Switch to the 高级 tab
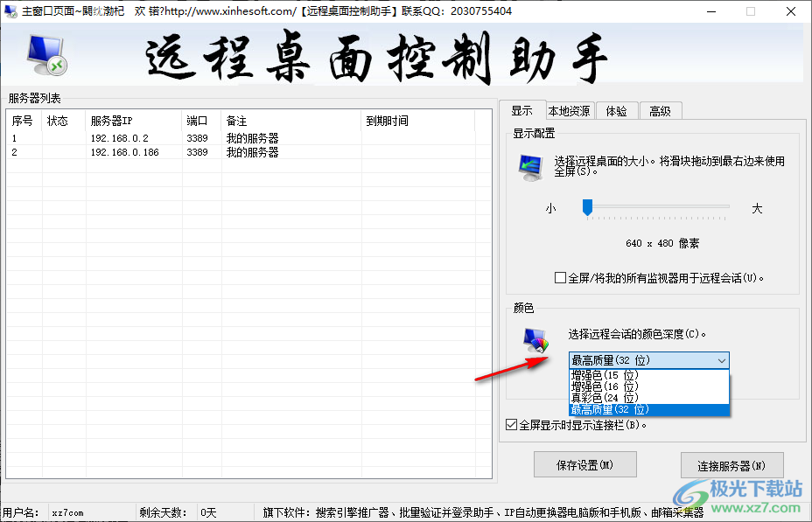 coord(661,110)
